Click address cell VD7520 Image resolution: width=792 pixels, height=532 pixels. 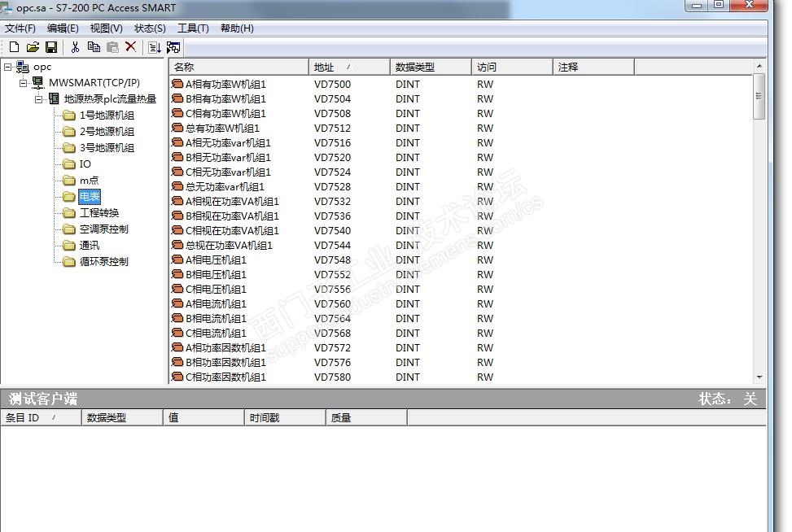332,158
